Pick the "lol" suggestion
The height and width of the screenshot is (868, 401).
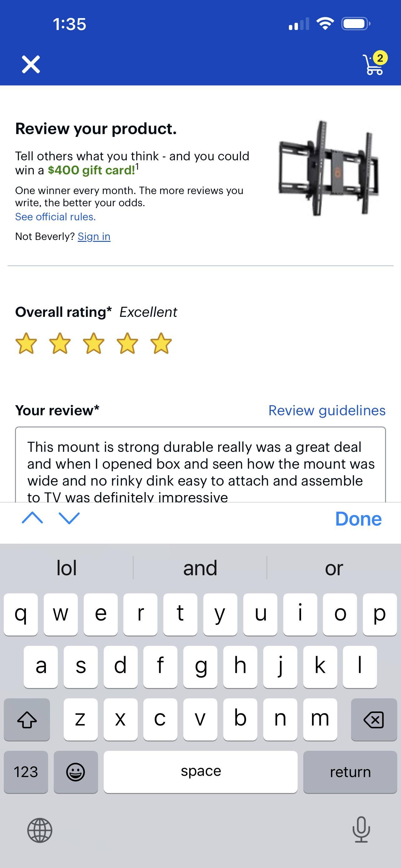pos(67,568)
